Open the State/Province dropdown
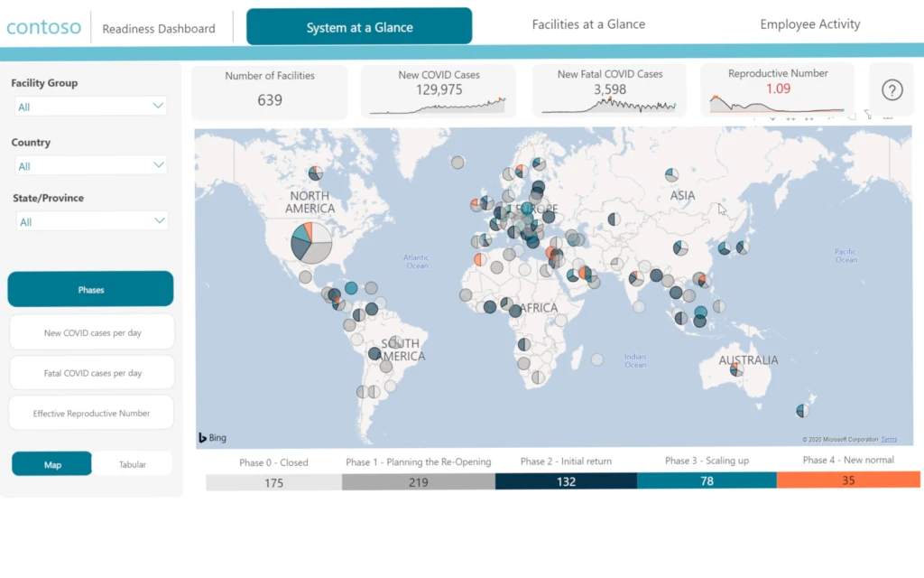The image size is (924, 578). tap(91, 221)
